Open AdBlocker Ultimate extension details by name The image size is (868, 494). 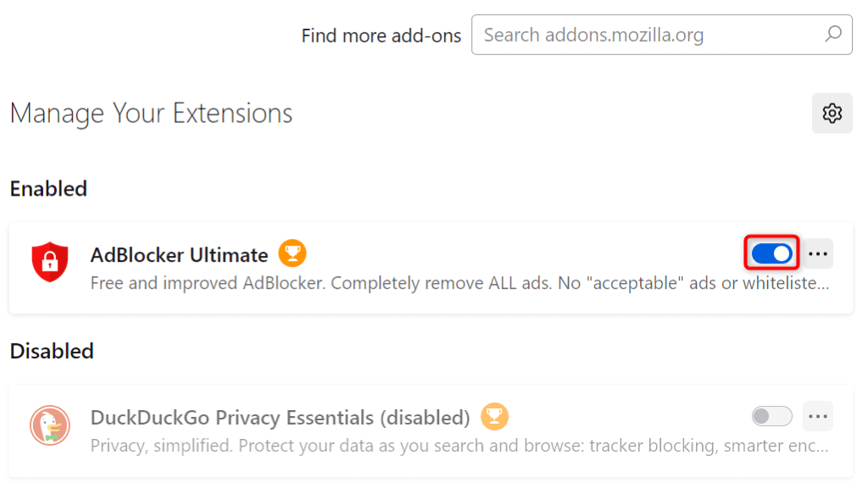point(179,254)
